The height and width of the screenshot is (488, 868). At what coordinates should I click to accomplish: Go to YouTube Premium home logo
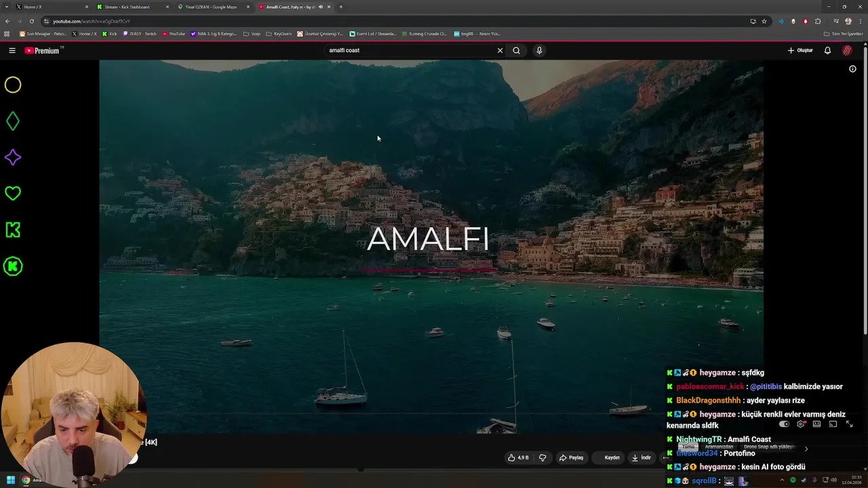pyautogui.click(x=43, y=50)
